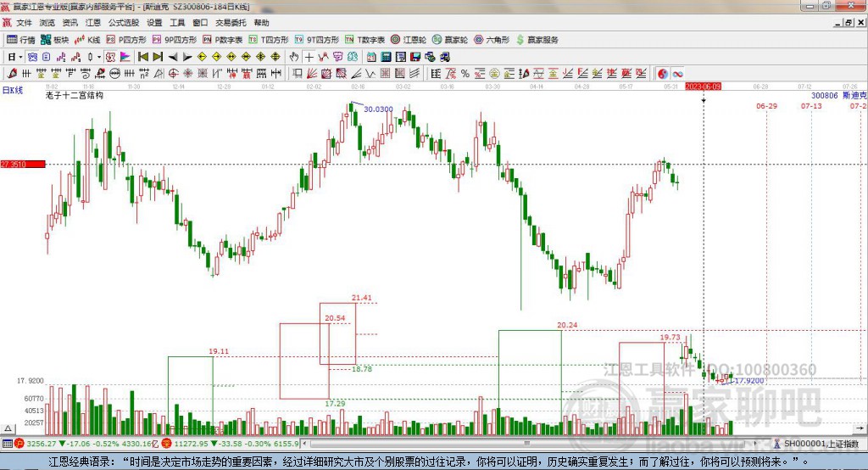The image size is (868, 470).
Task: Expand the candlestick style dropdown arrow
Action: [x=99, y=57]
